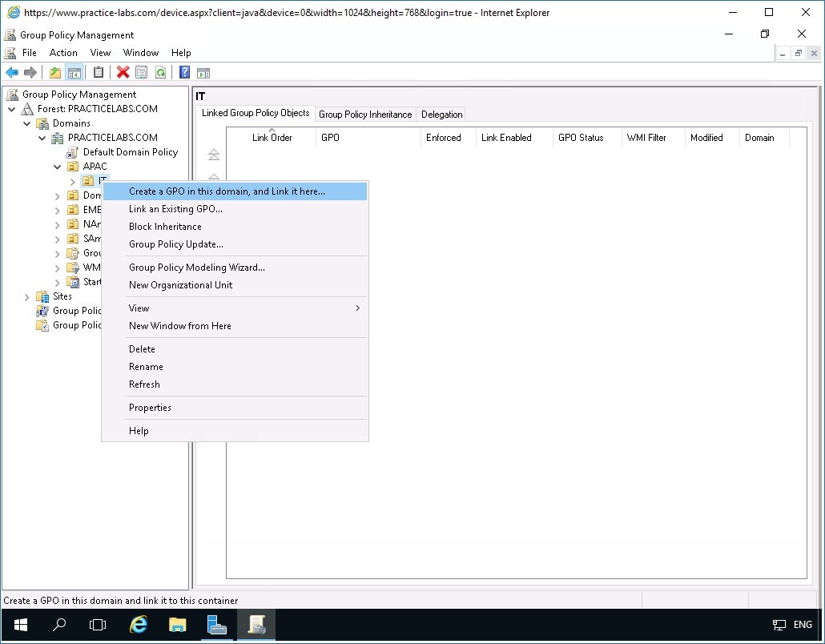Expand the EME node in the tree

[x=58, y=211]
